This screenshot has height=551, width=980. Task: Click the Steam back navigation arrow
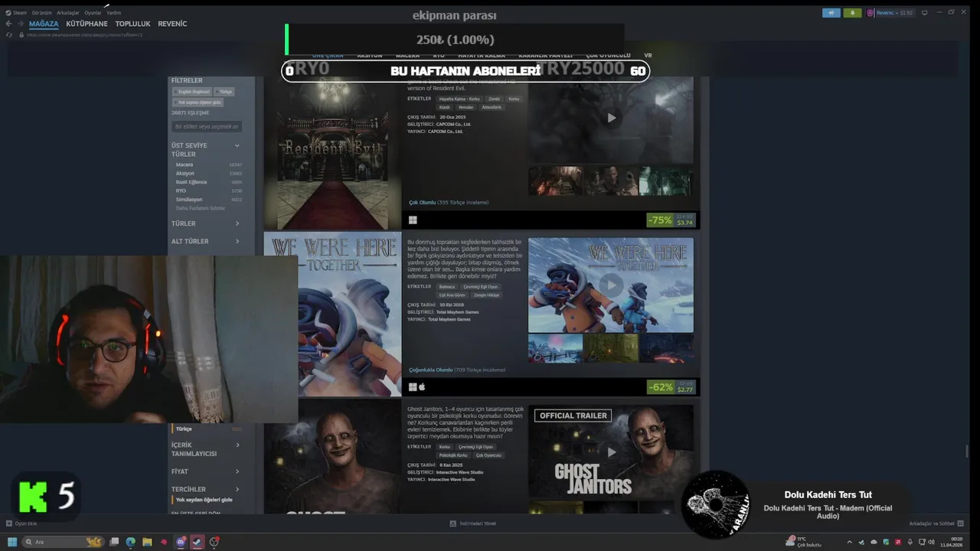(x=9, y=24)
